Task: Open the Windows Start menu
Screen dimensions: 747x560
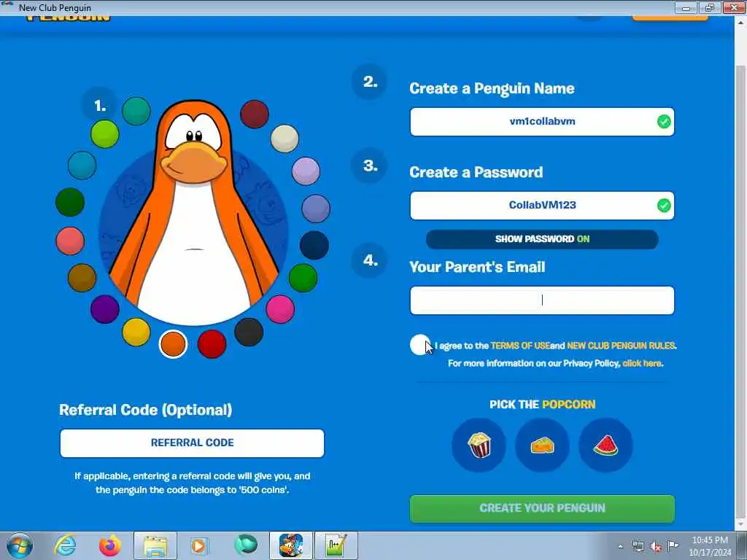Action: [x=20, y=545]
